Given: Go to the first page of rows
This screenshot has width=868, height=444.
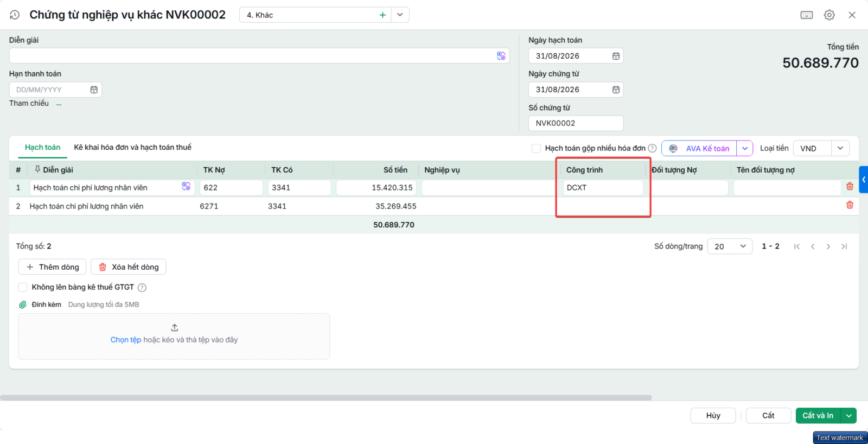Looking at the screenshot, I should 797,246.
